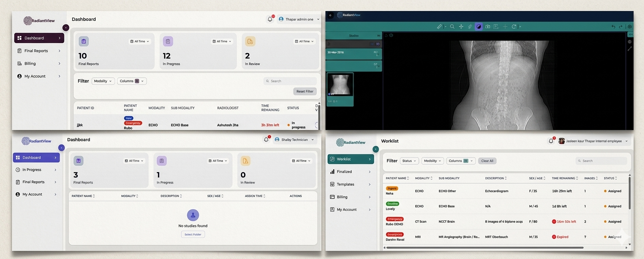Click the plus crosshair icon in viewer toolbar
644x259 pixels.
[x=505, y=26]
